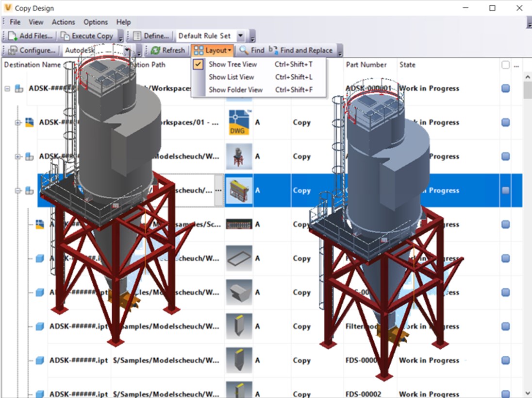The height and width of the screenshot is (398, 532).
Task: Toggle the checkbox in the highlighted blue row
Action: pyautogui.click(x=505, y=190)
